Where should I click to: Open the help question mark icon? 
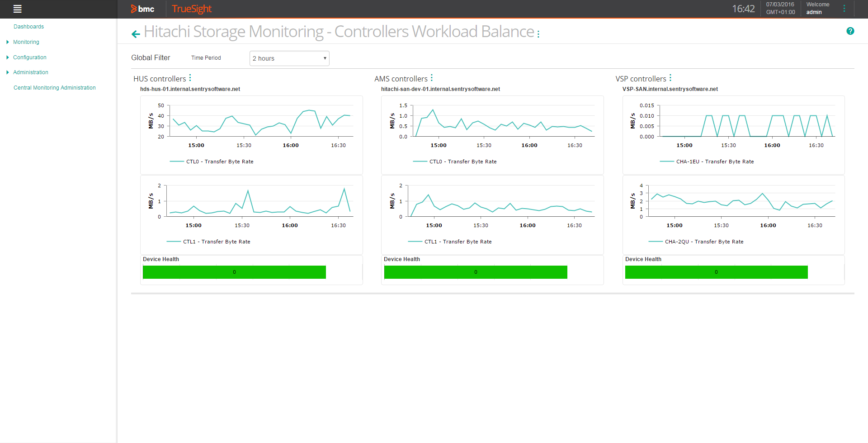pos(850,31)
